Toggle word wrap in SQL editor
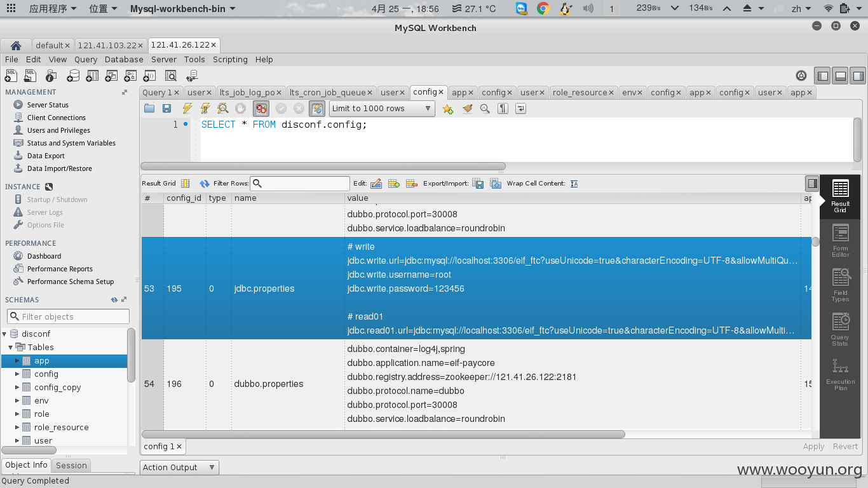868x488 pixels. click(520, 109)
